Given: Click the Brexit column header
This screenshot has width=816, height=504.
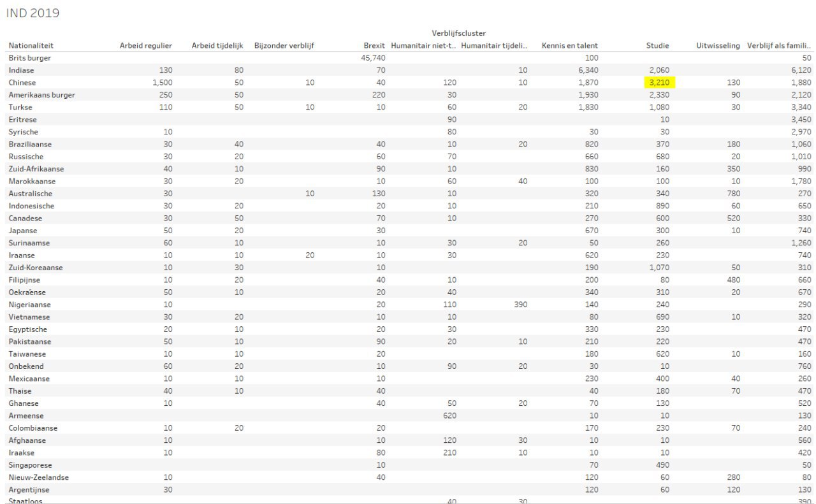Looking at the screenshot, I should [374, 45].
